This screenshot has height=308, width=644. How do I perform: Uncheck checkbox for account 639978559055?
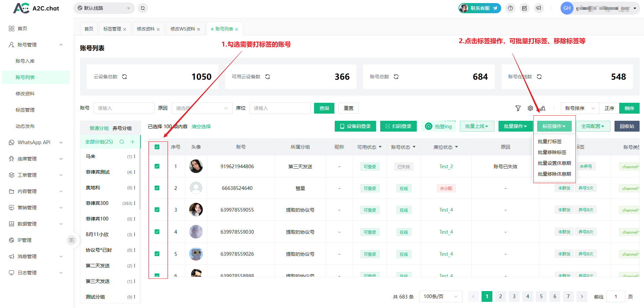click(x=157, y=210)
